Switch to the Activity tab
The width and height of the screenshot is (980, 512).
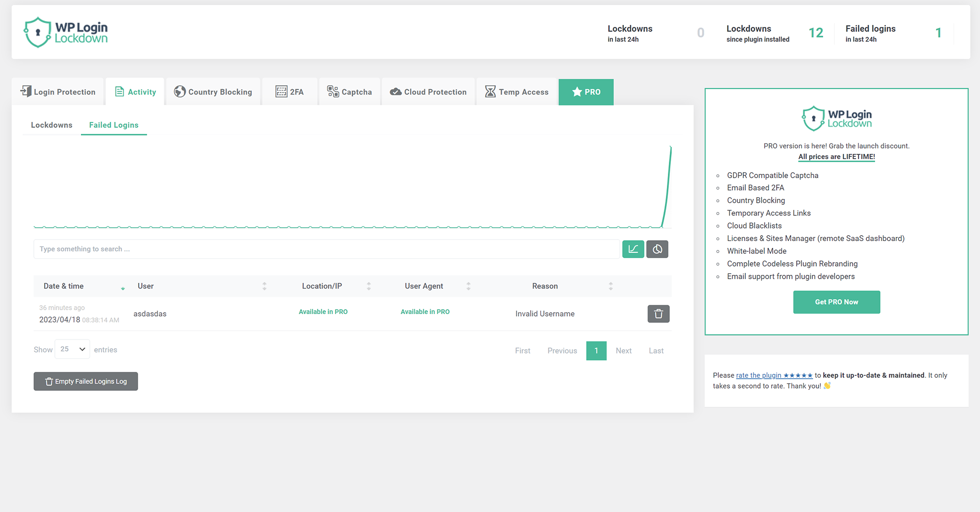point(135,92)
